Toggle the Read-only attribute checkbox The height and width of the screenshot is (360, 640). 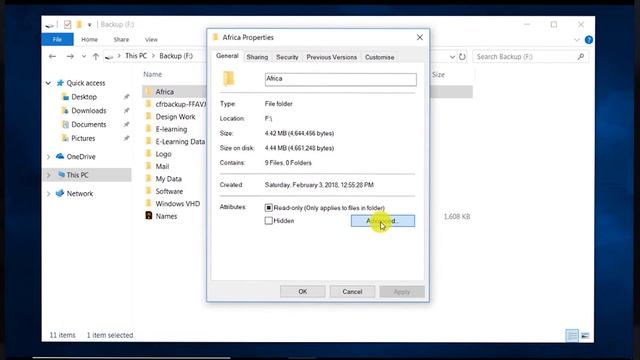pos(269,208)
